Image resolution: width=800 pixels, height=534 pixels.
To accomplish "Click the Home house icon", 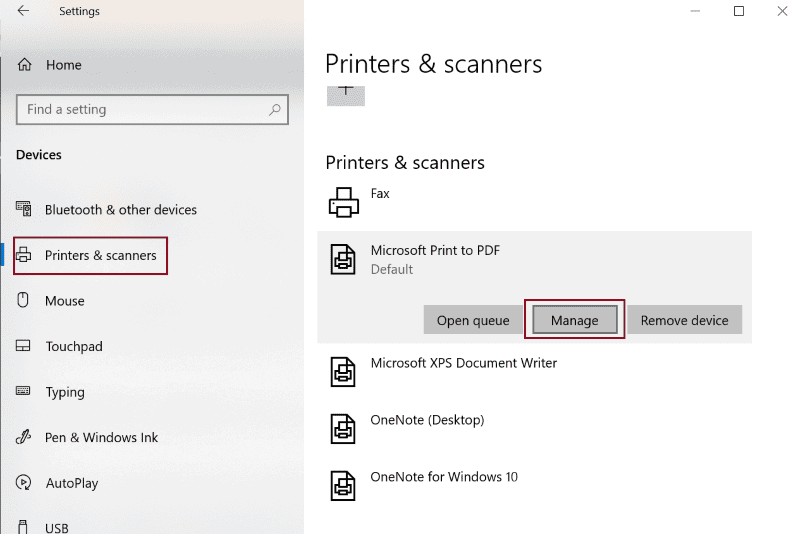I will point(24,65).
